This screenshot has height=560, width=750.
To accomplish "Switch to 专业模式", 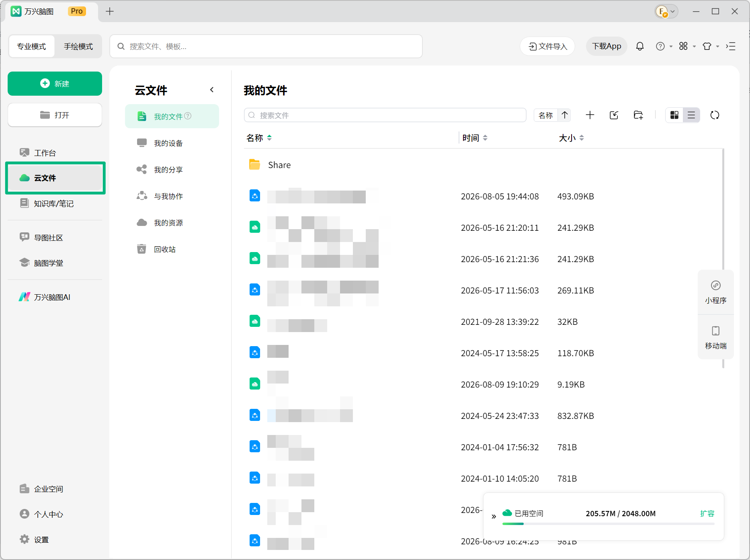I will click(31, 46).
